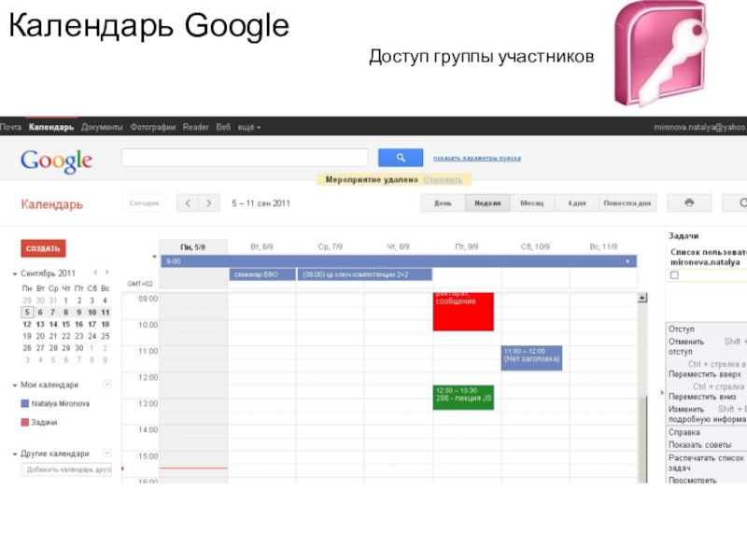
Task: Switch to Месяц view
Action: 531,203
